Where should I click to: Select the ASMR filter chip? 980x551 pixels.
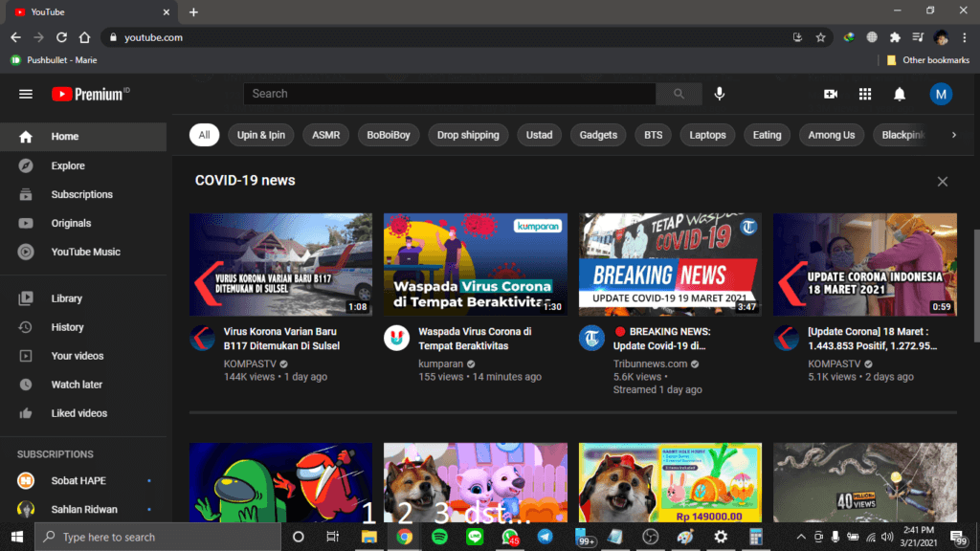click(325, 135)
